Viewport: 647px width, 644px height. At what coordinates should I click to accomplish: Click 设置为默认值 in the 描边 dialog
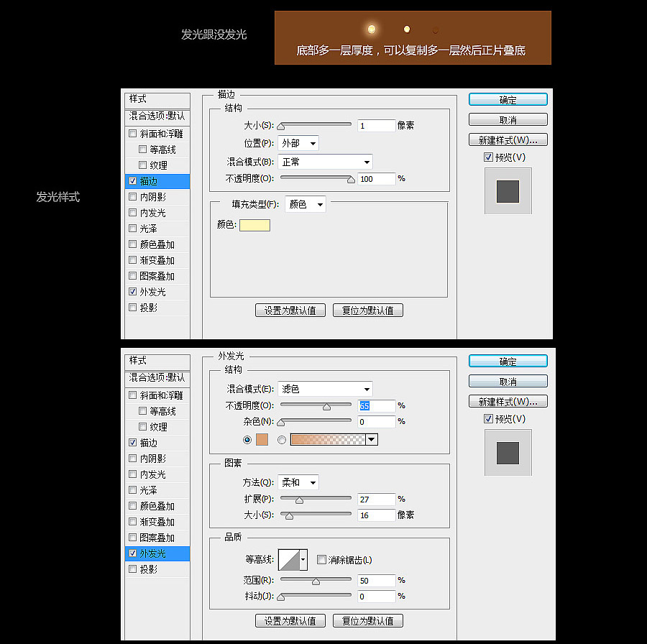pyautogui.click(x=290, y=310)
